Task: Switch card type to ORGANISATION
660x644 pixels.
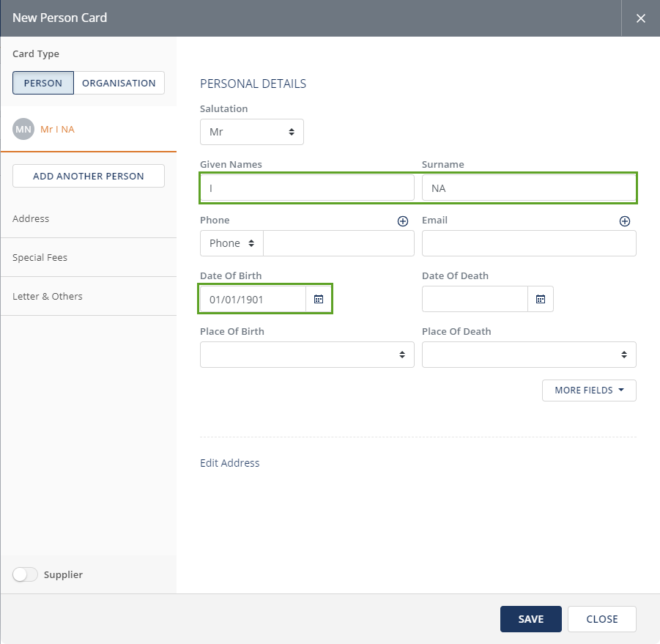Action: [x=119, y=83]
